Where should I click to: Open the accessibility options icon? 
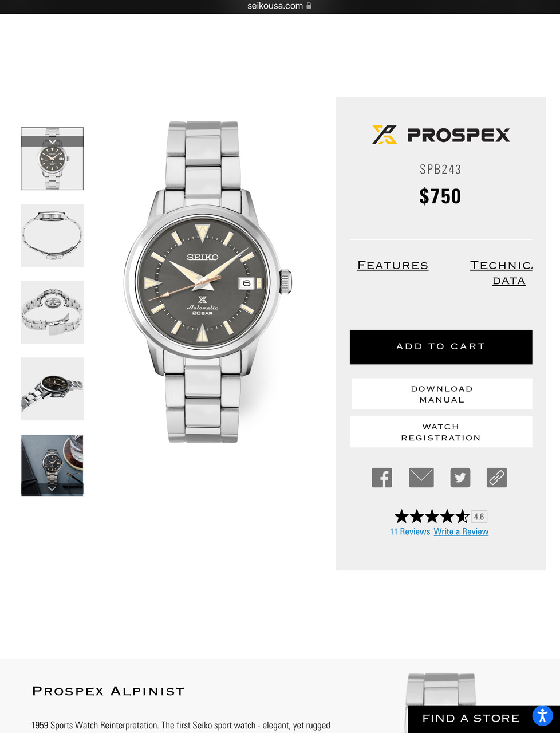(542, 715)
